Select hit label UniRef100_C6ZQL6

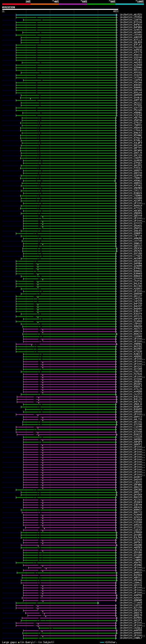click(131, 628)
